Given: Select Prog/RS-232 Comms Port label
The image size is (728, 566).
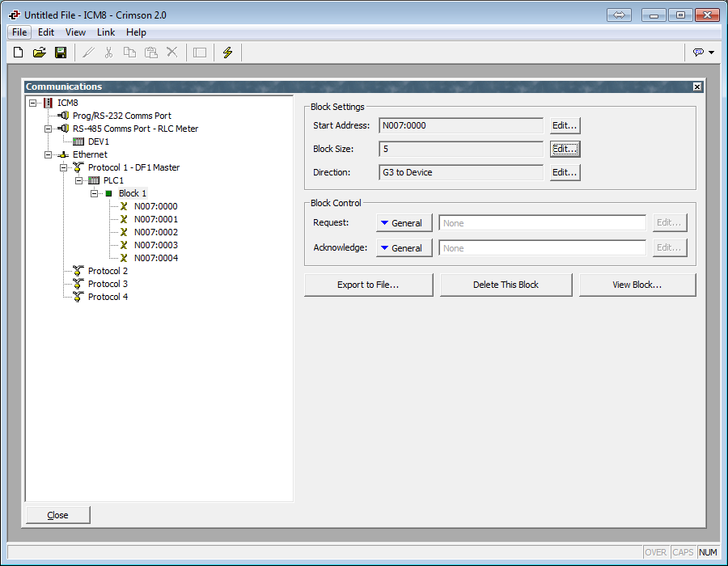Looking at the screenshot, I should [x=122, y=116].
